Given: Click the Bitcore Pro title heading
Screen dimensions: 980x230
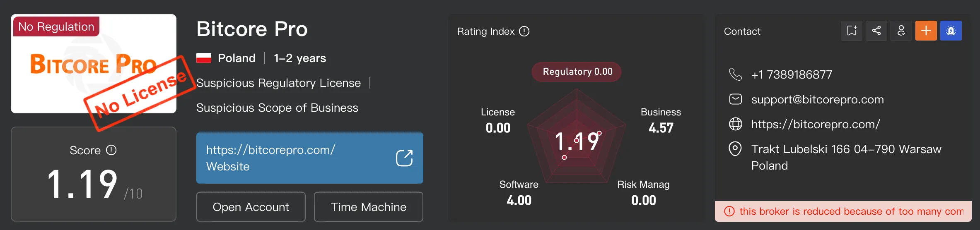Looking at the screenshot, I should tap(252, 29).
